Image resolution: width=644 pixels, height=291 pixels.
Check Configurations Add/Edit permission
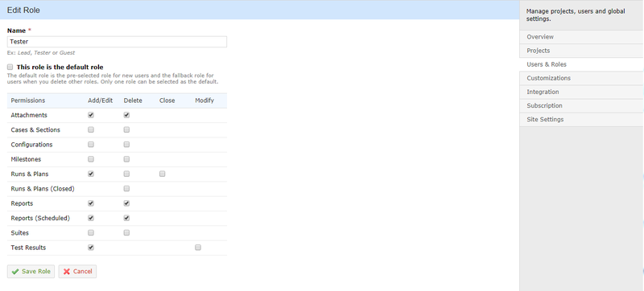tap(91, 145)
